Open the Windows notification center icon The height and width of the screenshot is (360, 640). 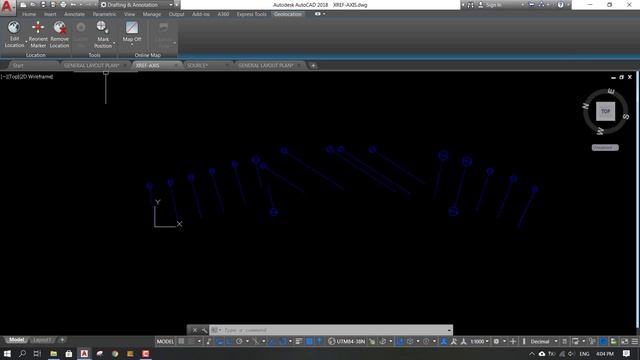pyautogui.click(x=626, y=353)
